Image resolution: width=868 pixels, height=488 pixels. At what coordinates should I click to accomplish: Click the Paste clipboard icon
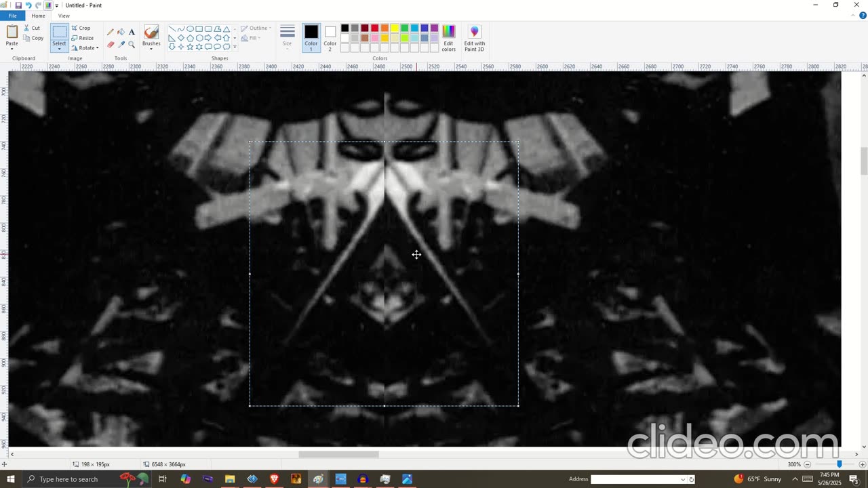[x=12, y=32]
